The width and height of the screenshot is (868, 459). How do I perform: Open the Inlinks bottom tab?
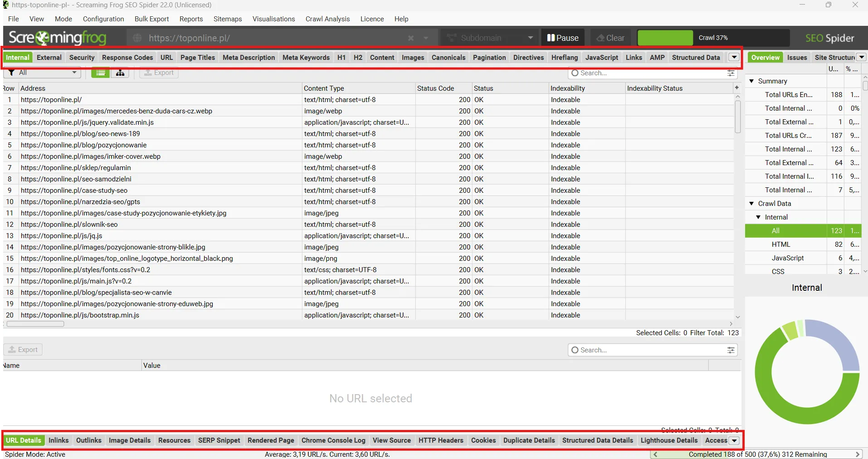pyautogui.click(x=59, y=440)
